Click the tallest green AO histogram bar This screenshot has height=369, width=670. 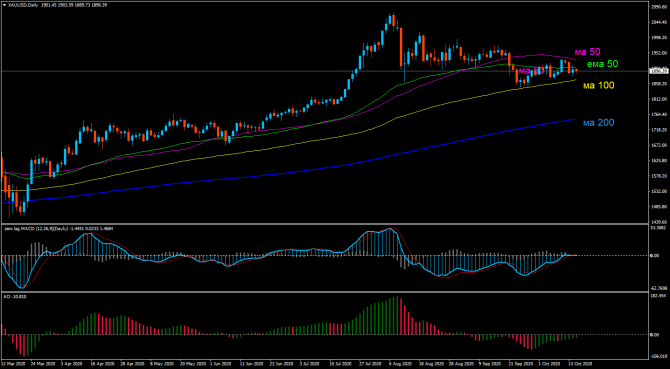click(397, 315)
